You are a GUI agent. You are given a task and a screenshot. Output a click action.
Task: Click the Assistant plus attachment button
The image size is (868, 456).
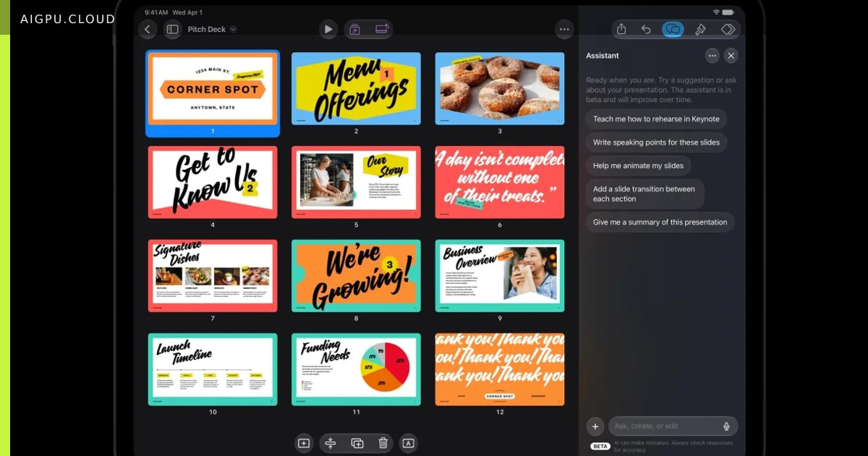click(x=595, y=426)
